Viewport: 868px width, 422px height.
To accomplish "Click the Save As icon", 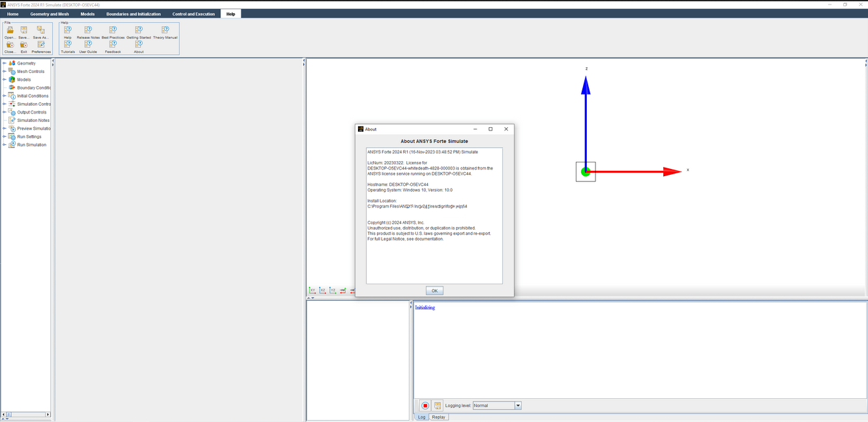I will coord(41,30).
